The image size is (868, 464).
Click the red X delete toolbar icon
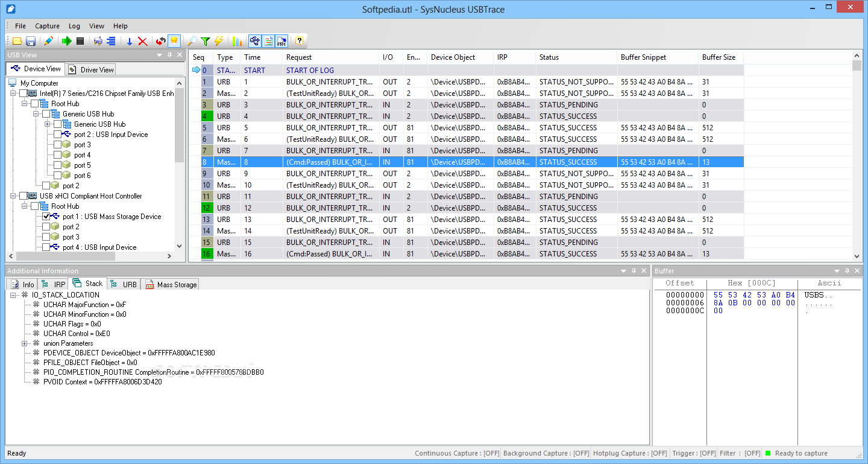[x=142, y=41]
